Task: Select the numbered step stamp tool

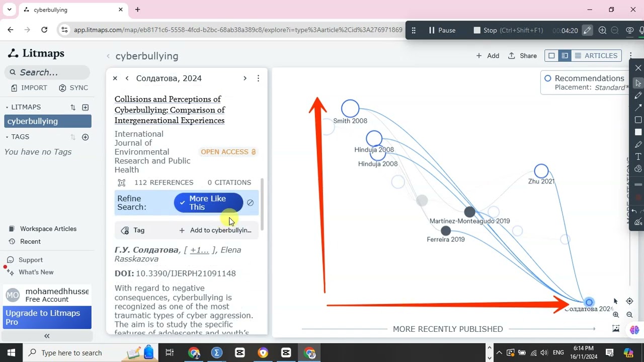Action: pyautogui.click(x=638, y=169)
